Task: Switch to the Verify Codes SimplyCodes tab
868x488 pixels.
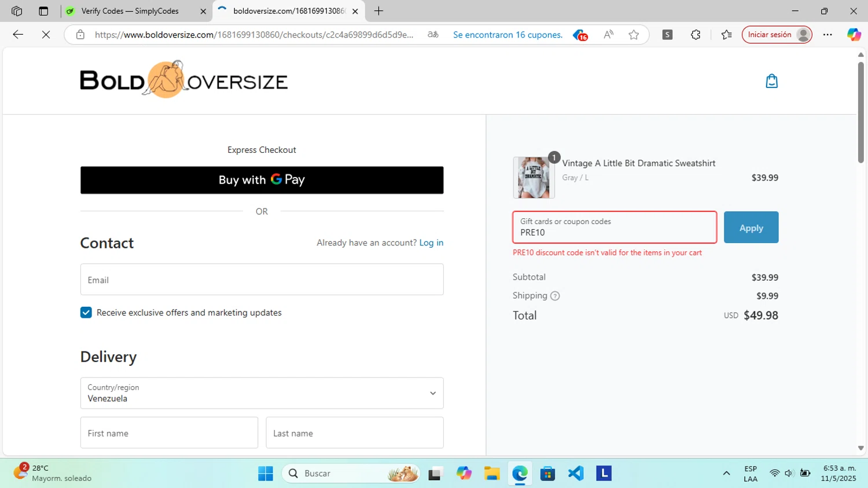Action: click(136, 11)
